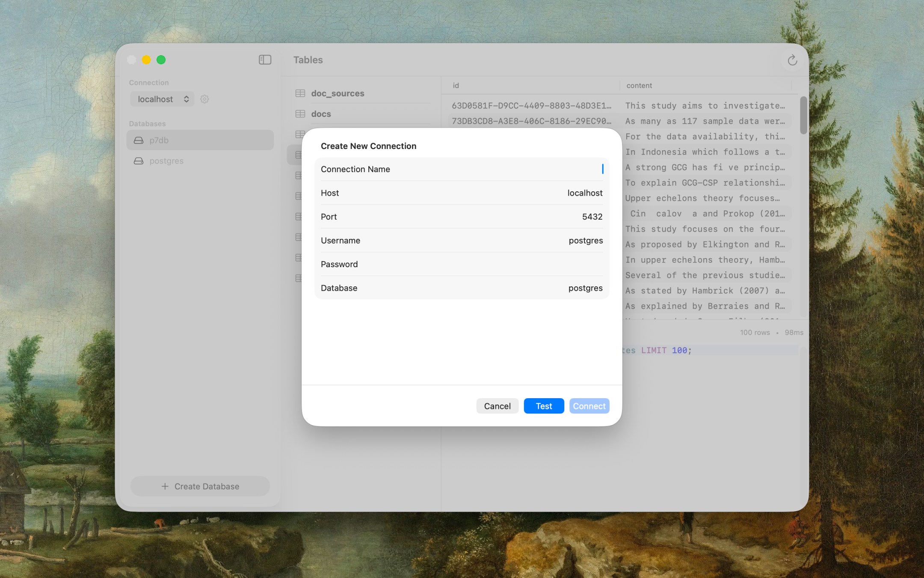Test the new database connection

pos(543,405)
